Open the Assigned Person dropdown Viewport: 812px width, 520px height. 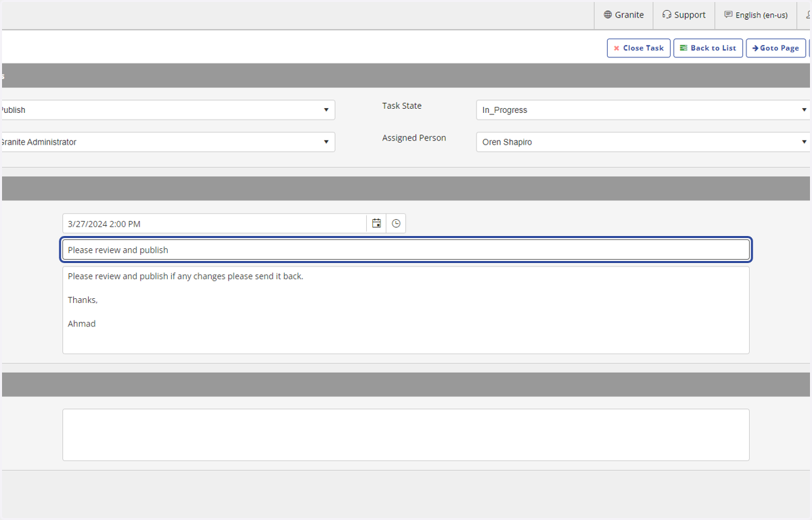pyautogui.click(x=643, y=142)
